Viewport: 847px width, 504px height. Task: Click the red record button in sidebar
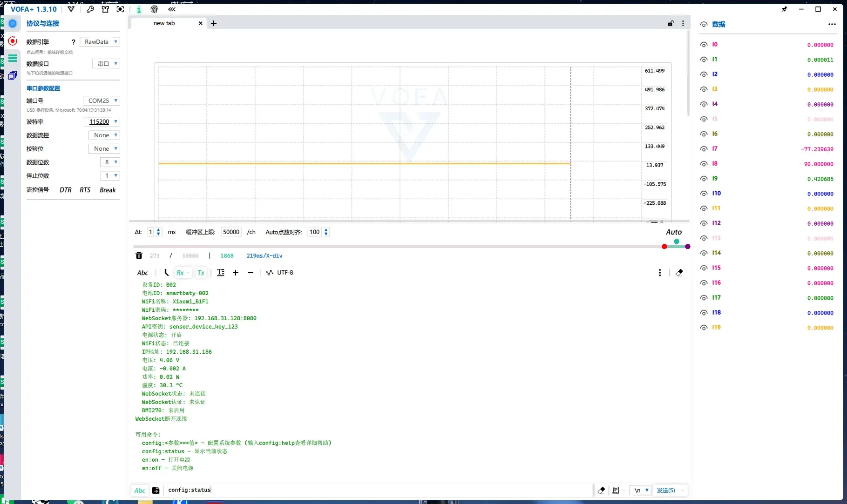pyautogui.click(x=13, y=41)
